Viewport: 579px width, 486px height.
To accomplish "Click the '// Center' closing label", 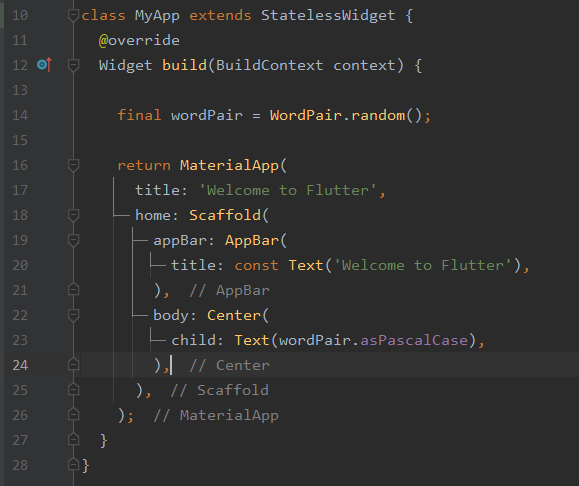I will point(229,365).
